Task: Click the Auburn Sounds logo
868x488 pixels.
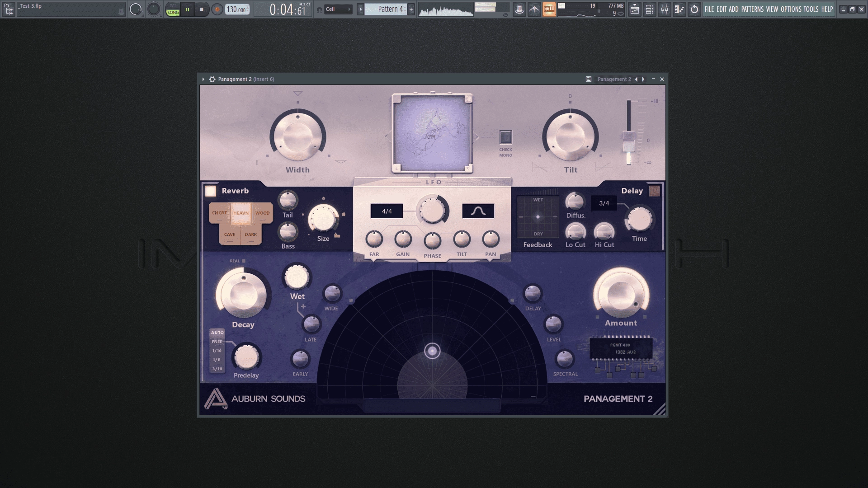Action: [x=255, y=399]
